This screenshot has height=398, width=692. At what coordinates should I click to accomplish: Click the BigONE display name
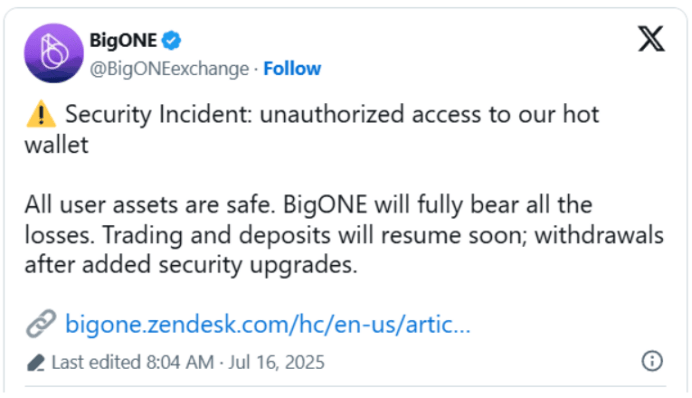[x=123, y=41]
